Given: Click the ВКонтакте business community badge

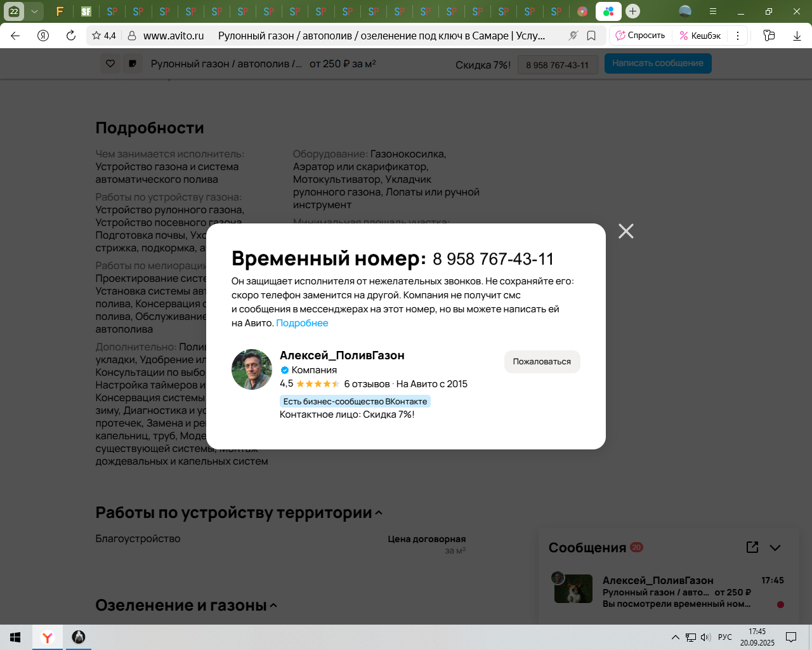Looking at the screenshot, I should [x=355, y=401].
